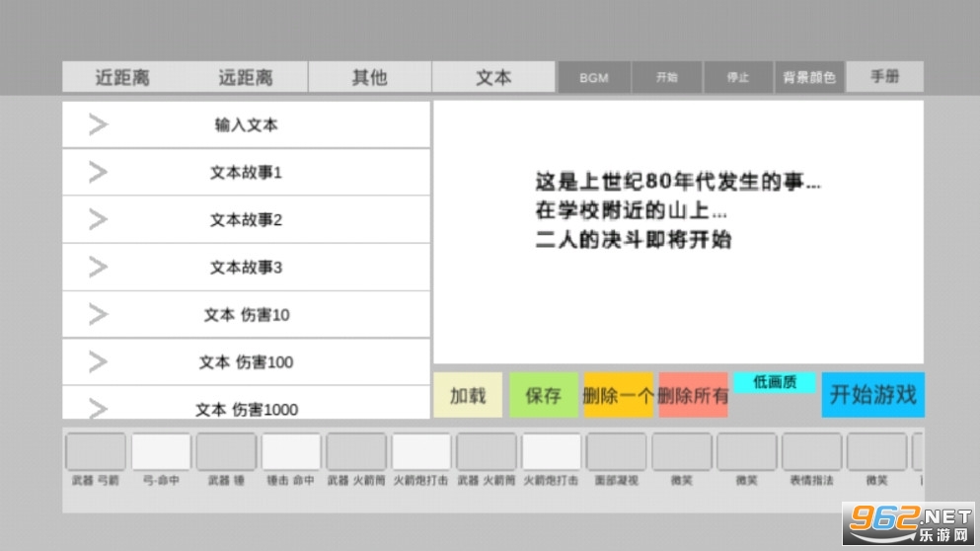The width and height of the screenshot is (980, 551).
Task: Click the 开始 playback button
Action: tap(666, 78)
